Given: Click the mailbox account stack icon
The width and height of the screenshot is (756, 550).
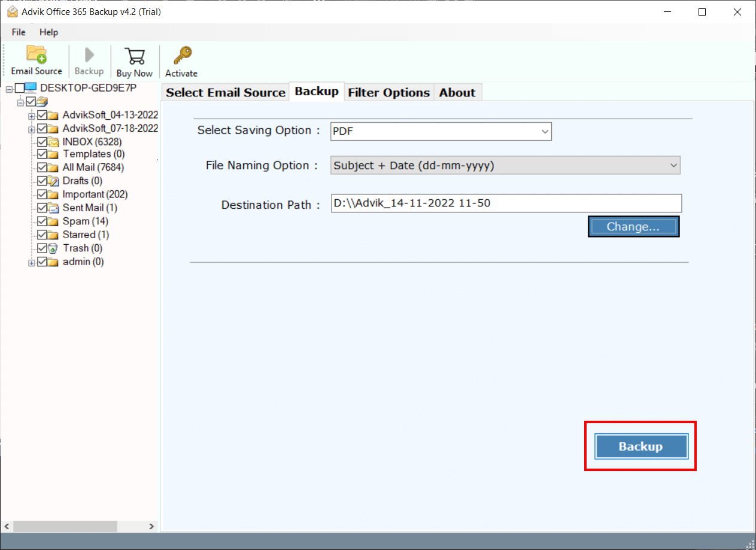Looking at the screenshot, I should click(x=41, y=101).
